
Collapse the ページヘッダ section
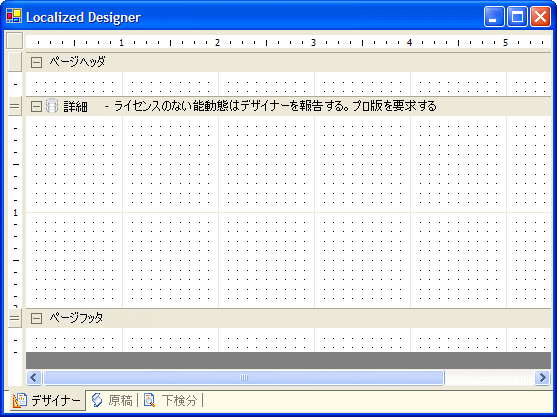(36, 63)
